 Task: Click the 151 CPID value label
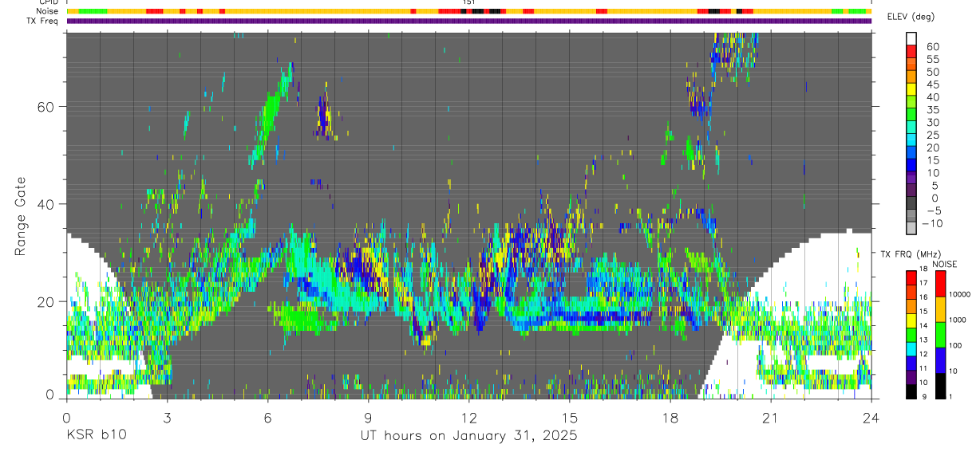click(x=469, y=2)
